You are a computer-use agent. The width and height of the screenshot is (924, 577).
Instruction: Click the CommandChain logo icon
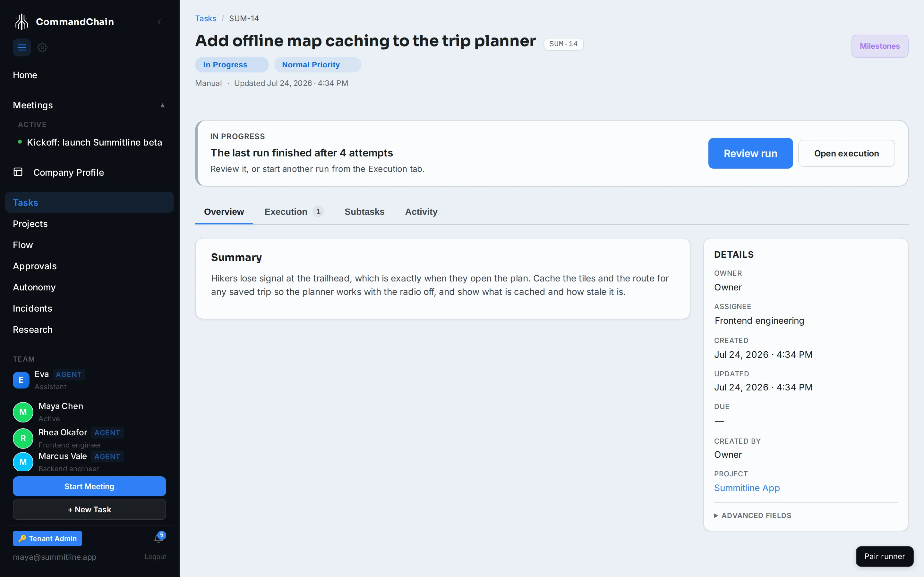pyautogui.click(x=22, y=22)
